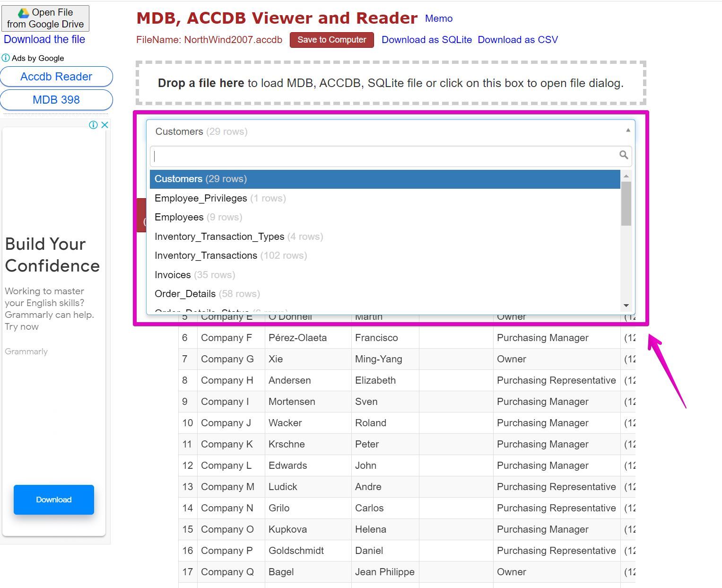Close the Grammarly ad with X icon
This screenshot has height=588, width=722.
pos(105,125)
